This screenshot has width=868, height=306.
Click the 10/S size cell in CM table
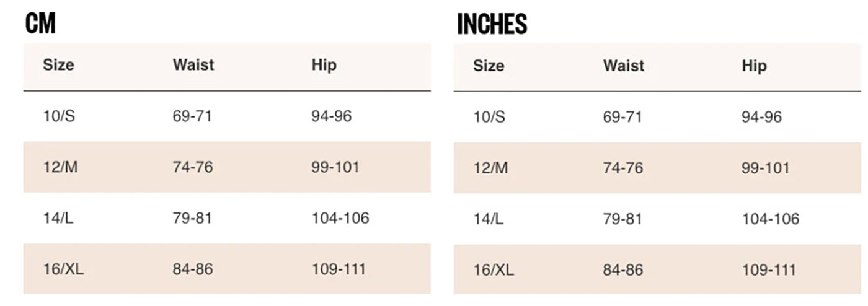(x=59, y=116)
